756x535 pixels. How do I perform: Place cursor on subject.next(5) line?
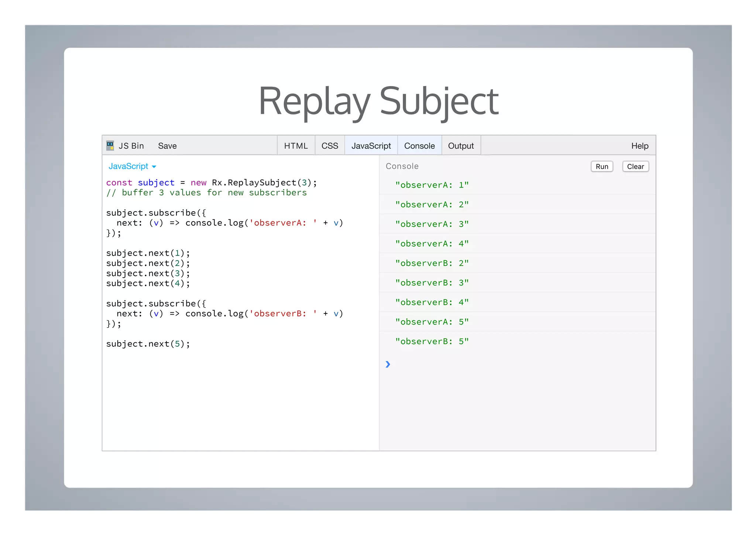click(148, 344)
